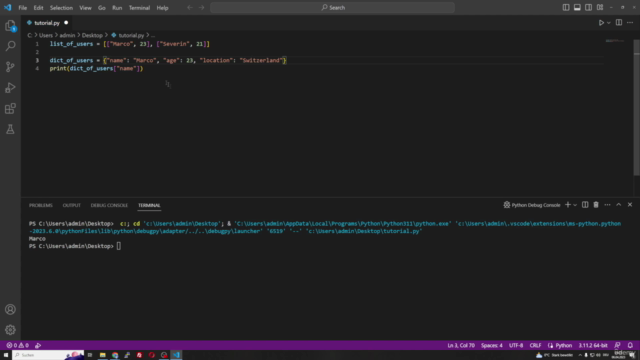
Task: Switch to the PROBLEMS panel tab
Action: 41,205
